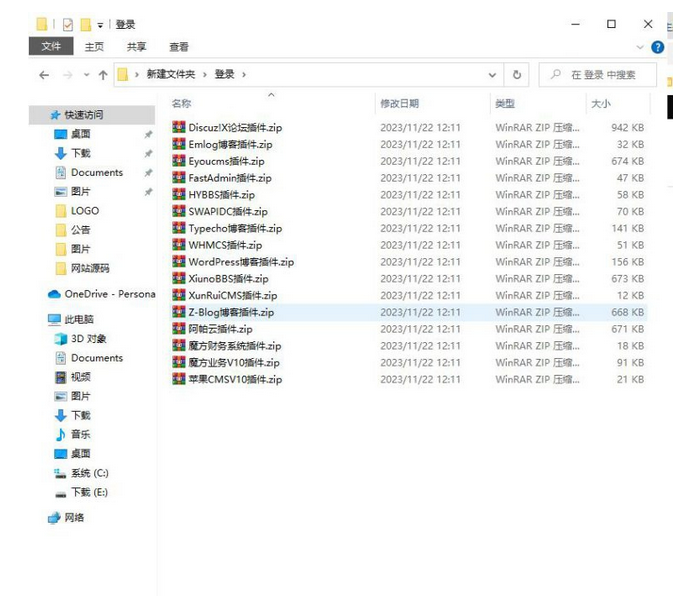Refresh the current folder view
694x596 pixels.
pos(517,75)
